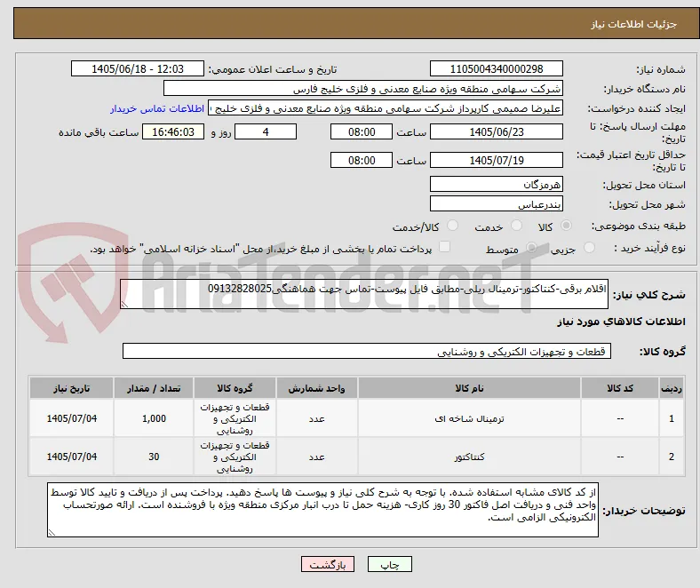This screenshot has height=588, width=700.
Task: Click the buyer notes text area
Action: (322, 510)
